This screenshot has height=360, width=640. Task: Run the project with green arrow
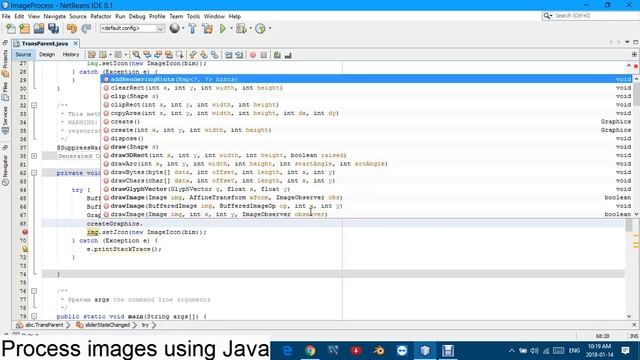223,29
